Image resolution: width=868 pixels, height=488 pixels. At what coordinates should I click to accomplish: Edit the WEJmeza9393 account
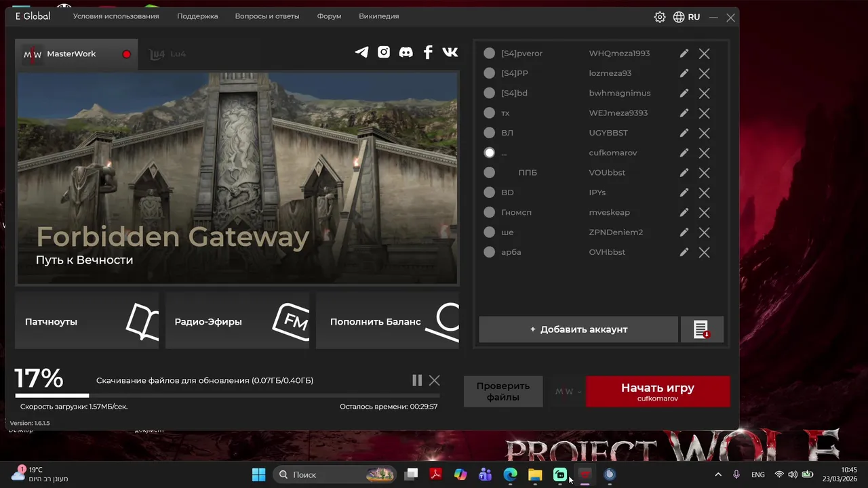pyautogui.click(x=684, y=113)
